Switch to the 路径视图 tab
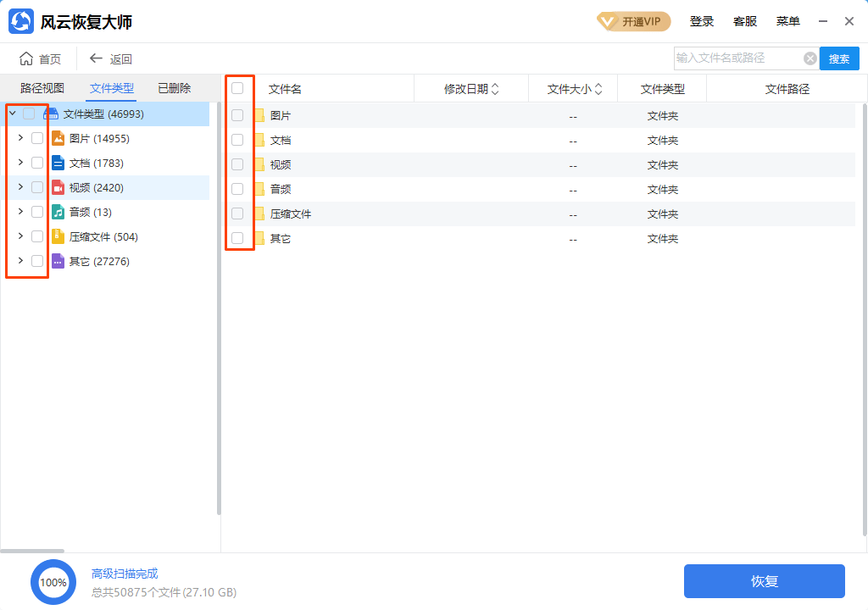868x610 pixels. 42,88
